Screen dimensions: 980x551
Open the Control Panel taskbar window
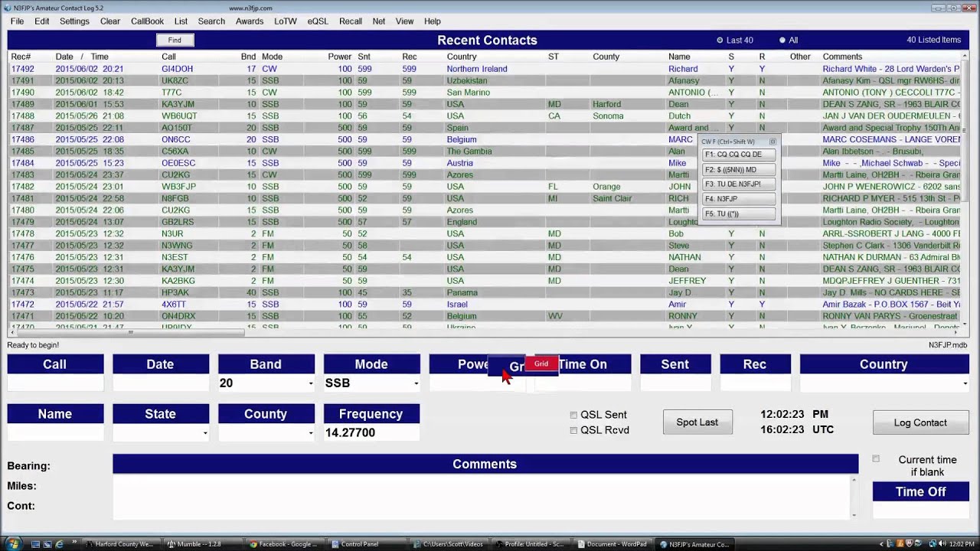tap(367, 544)
